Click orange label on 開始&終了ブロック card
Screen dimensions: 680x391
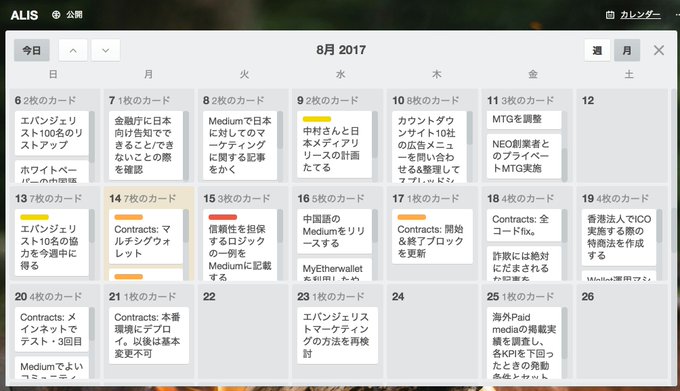click(x=412, y=217)
